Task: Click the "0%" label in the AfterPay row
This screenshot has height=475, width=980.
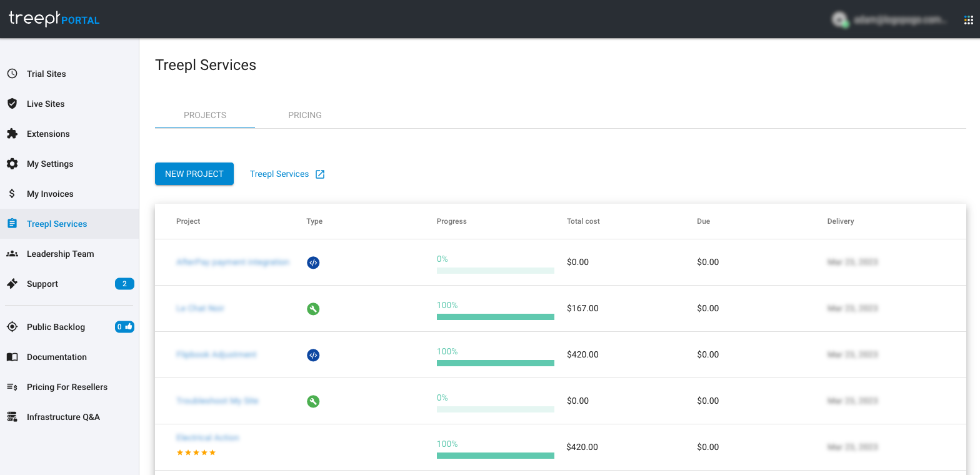Action: pyautogui.click(x=442, y=259)
